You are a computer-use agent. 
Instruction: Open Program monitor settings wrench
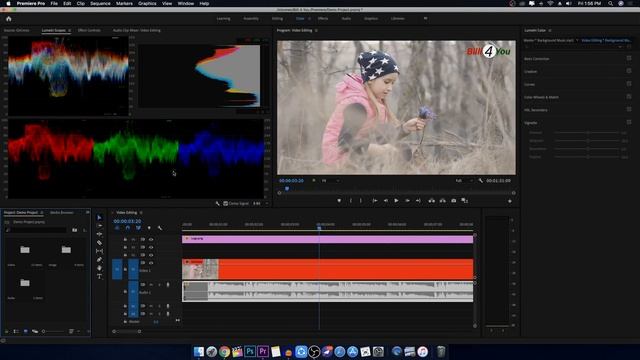click(x=480, y=180)
